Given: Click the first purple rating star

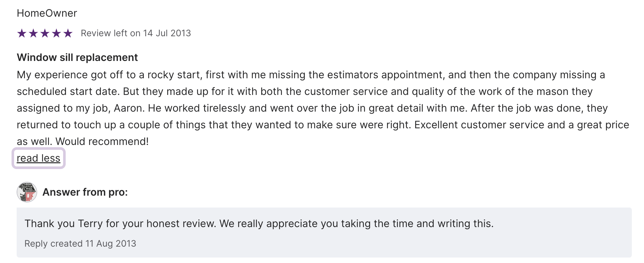Looking at the screenshot, I should (22, 33).
